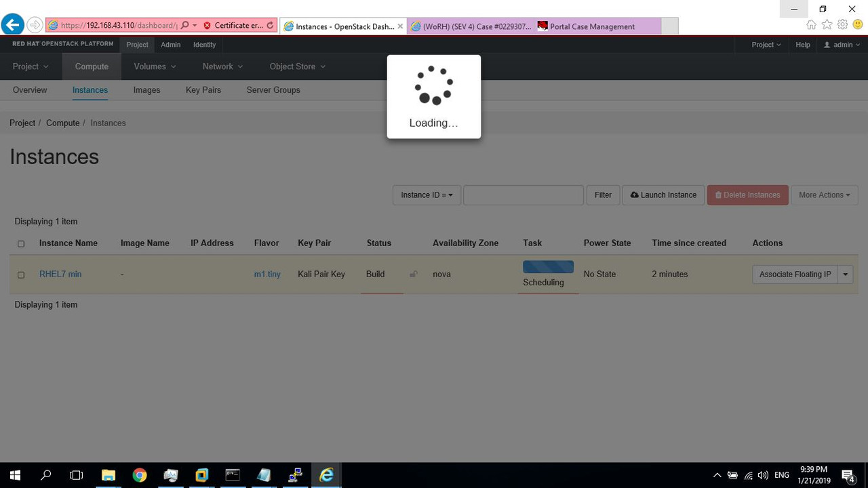Open the Internet Explorer taskbar icon
The height and width of the screenshot is (488, 868).
click(x=326, y=475)
